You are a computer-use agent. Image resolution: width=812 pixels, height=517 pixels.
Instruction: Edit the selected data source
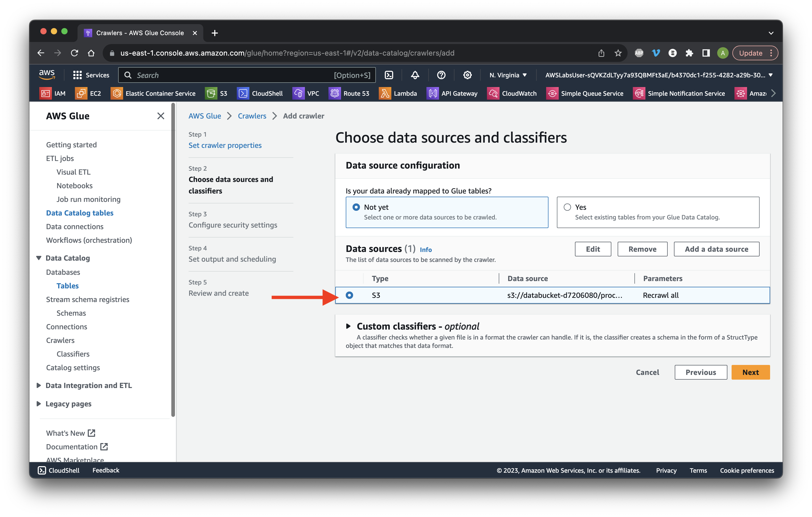click(x=593, y=249)
